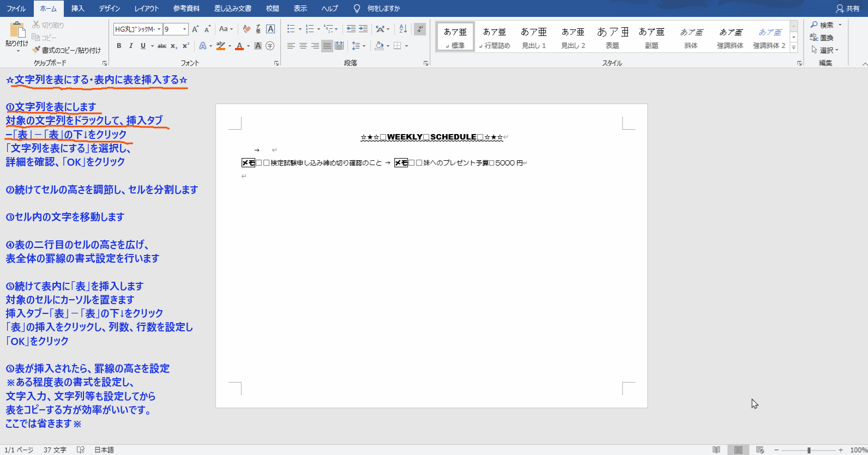Toggle show paragraph marks button
The image size is (868, 455).
click(x=419, y=29)
